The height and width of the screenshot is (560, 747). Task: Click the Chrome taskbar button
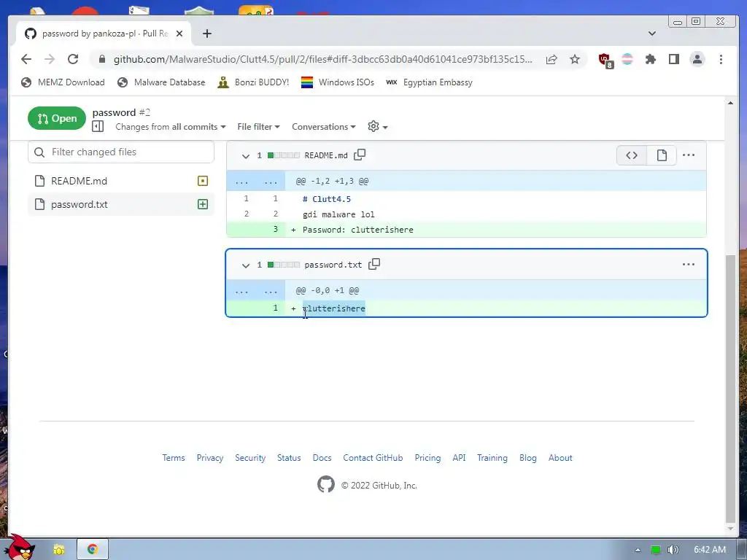93,549
